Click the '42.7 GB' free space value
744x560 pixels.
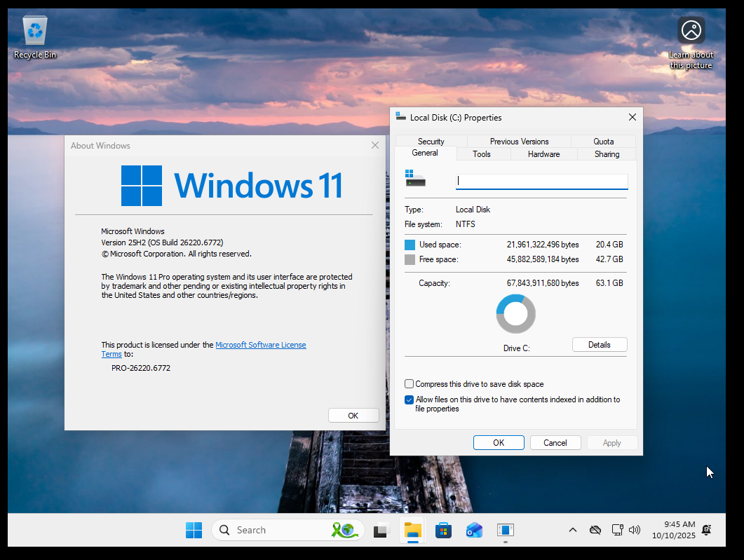(x=609, y=259)
